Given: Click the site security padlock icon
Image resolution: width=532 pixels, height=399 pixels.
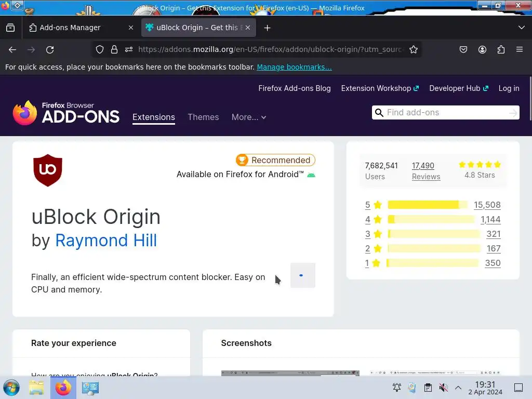Looking at the screenshot, I should click(x=114, y=49).
